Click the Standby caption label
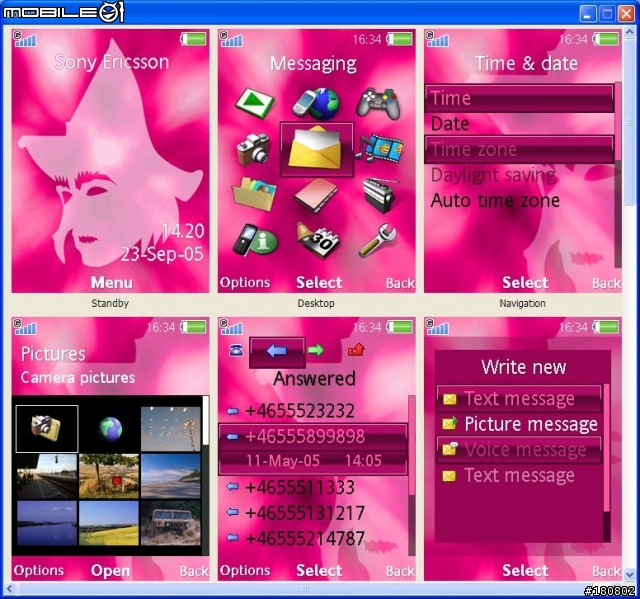The height and width of the screenshot is (599, 640). 110,303
